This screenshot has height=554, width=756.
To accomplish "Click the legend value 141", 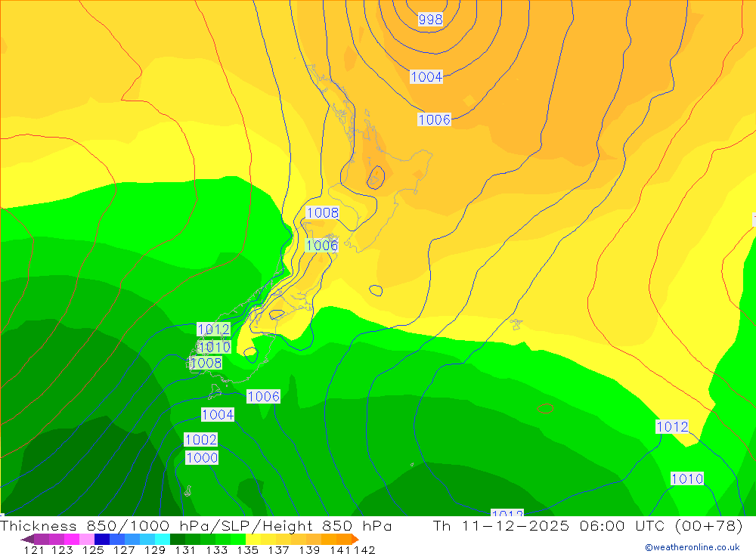I will [340, 550].
